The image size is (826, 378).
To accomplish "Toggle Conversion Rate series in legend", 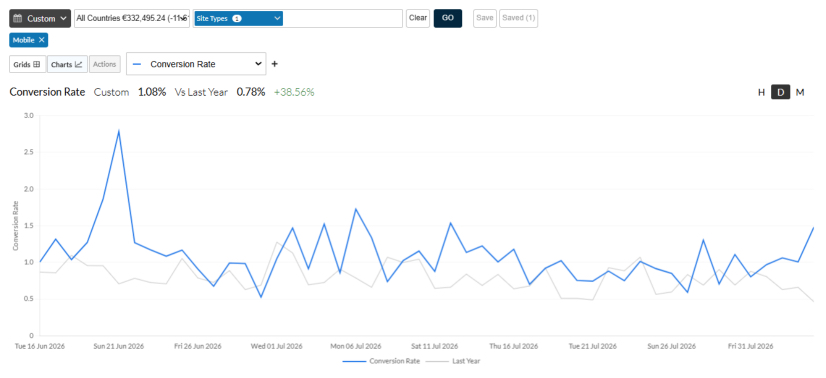I will pos(381,361).
